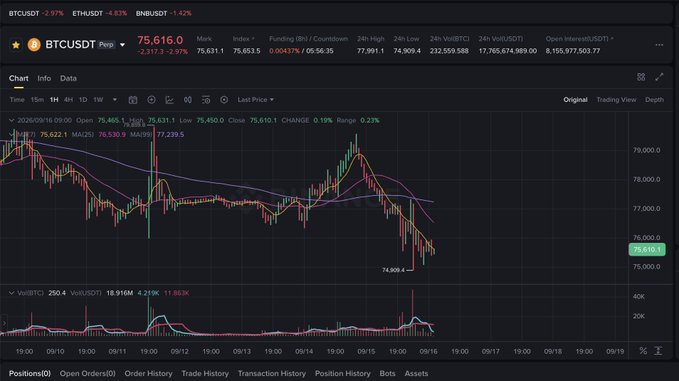Viewport: 679px width, 381px height.
Task: Collapse the OHLC info row chevron
Action: 12,120
